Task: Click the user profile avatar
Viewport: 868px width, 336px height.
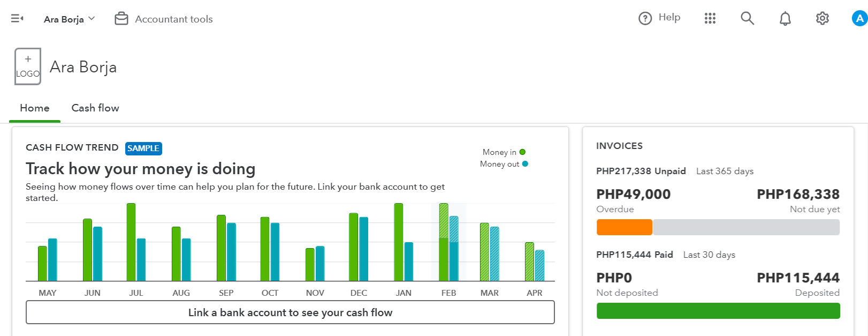Action: (859, 19)
